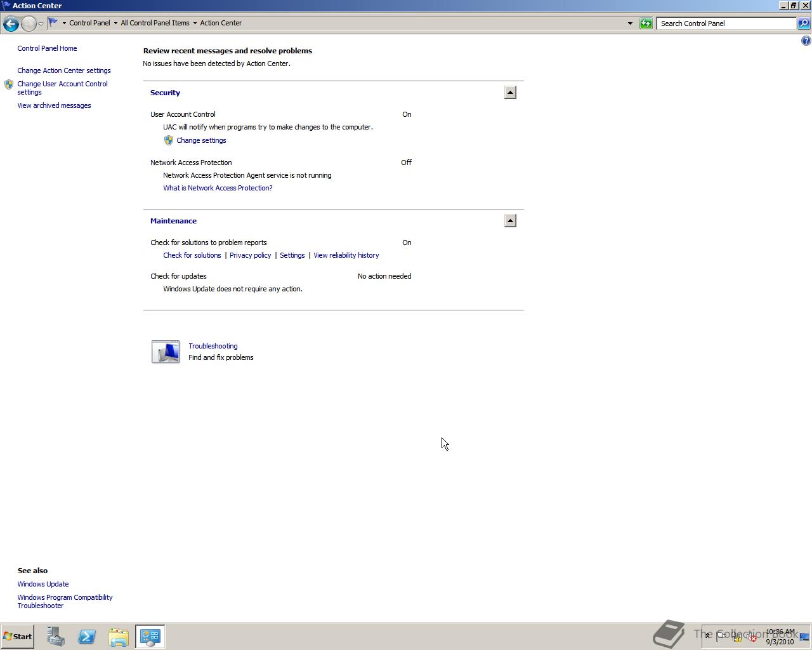Open the Troubleshooting link
812x650 pixels.
coord(213,346)
